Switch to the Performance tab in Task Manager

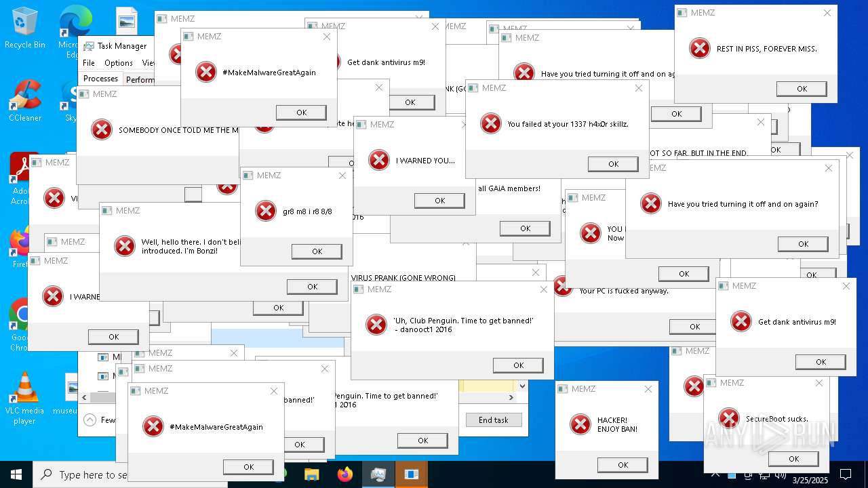tap(140, 79)
